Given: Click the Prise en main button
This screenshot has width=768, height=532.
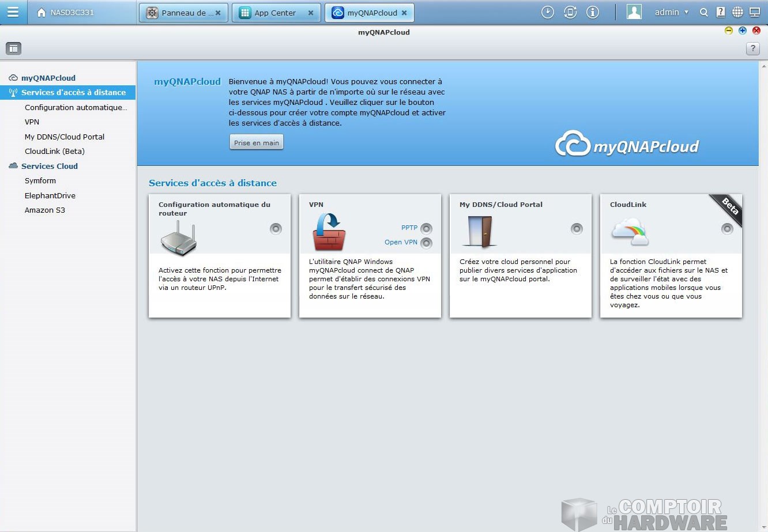Looking at the screenshot, I should coord(257,142).
